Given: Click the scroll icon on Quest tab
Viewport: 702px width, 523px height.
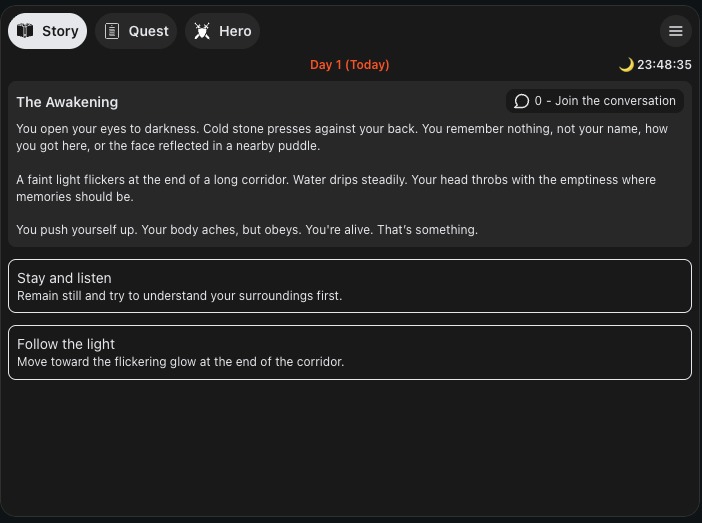Looking at the screenshot, I should pyautogui.click(x=112, y=31).
